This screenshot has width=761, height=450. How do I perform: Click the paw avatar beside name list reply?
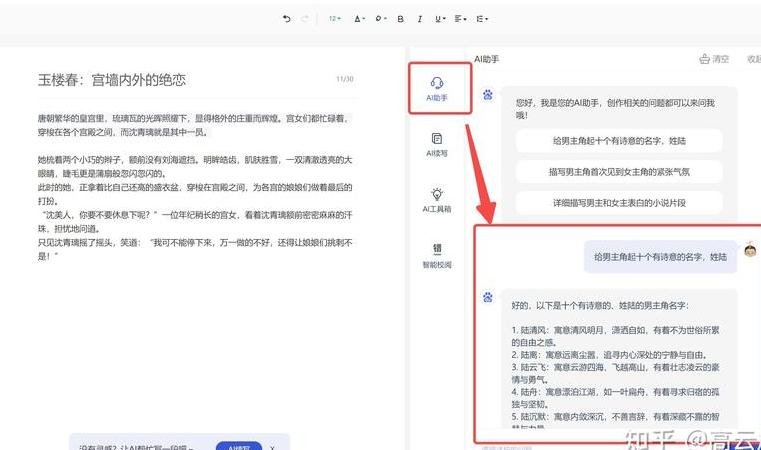click(x=488, y=297)
